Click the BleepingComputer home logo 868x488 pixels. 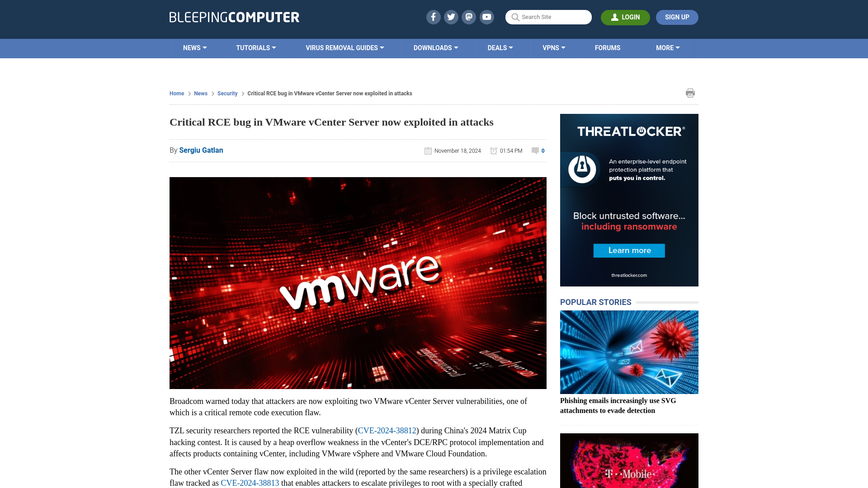click(234, 17)
